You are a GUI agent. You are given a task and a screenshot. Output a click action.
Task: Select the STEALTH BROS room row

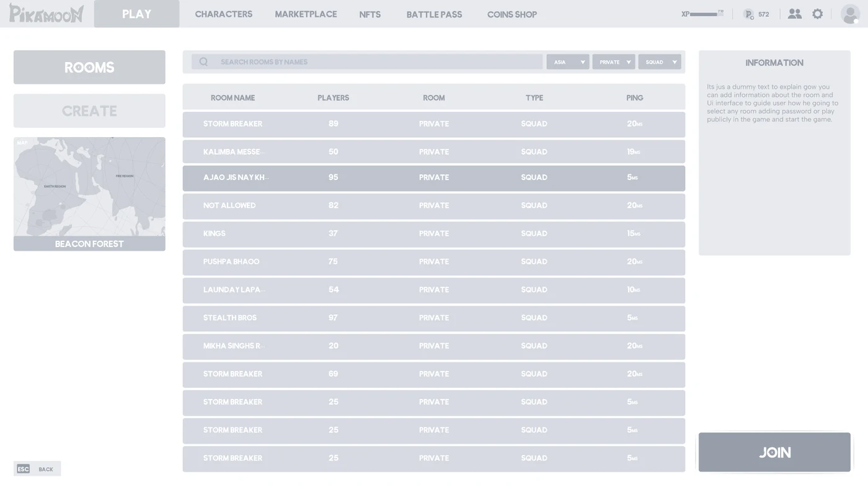pyautogui.click(x=434, y=318)
